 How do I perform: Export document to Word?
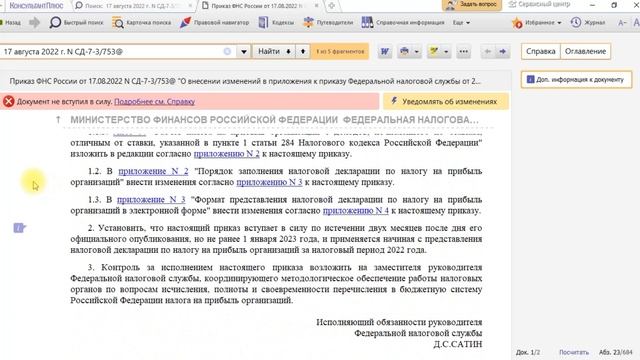pyautogui.click(x=384, y=51)
